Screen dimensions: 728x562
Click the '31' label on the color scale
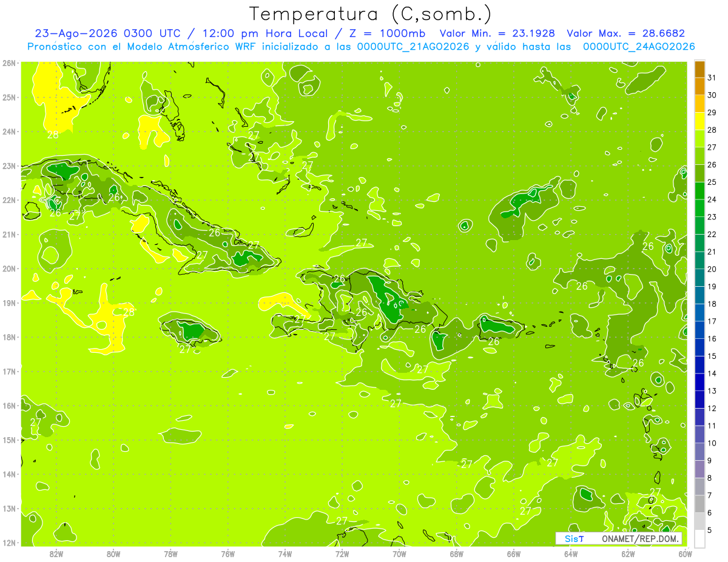coord(712,78)
